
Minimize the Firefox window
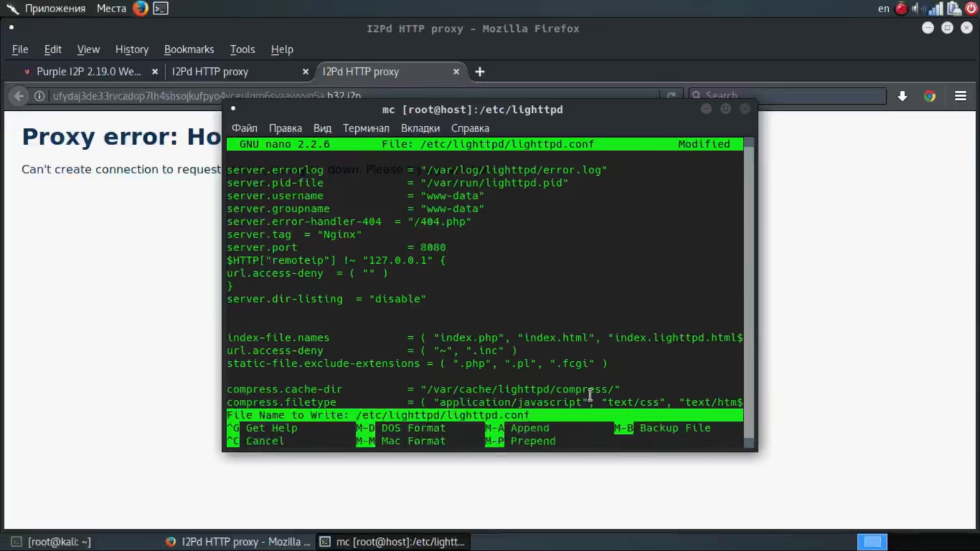click(x=928, y=28)
